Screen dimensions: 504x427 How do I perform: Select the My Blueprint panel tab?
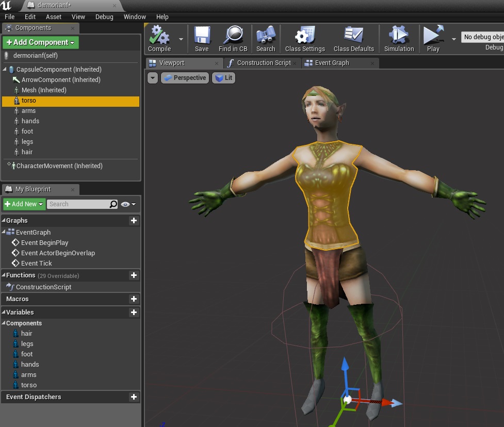(x=41, y=189)
